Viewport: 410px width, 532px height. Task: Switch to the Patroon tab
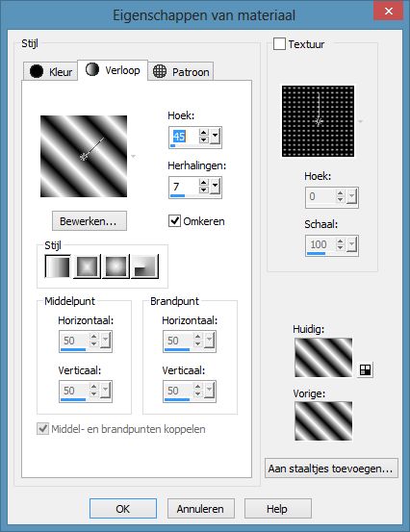pos(181,71)
